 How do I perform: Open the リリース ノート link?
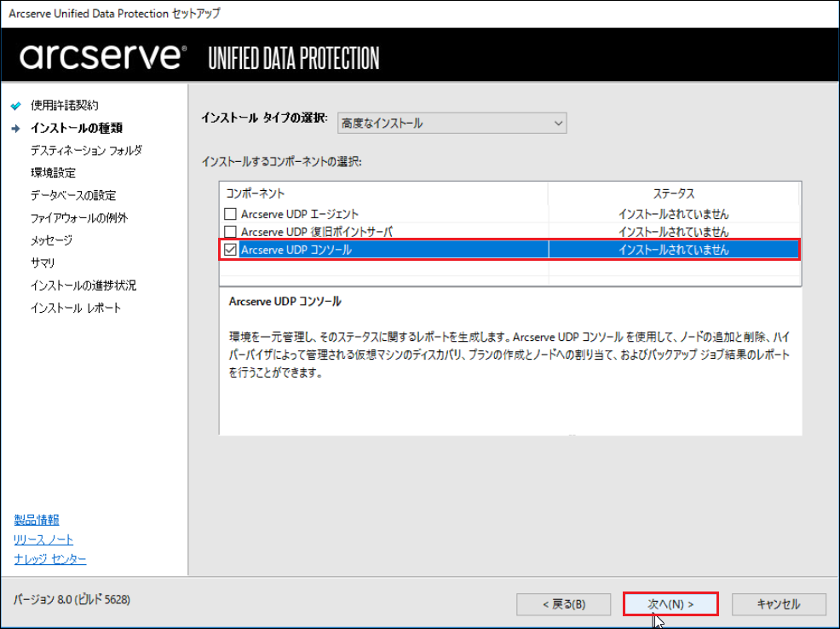[43, 540]
